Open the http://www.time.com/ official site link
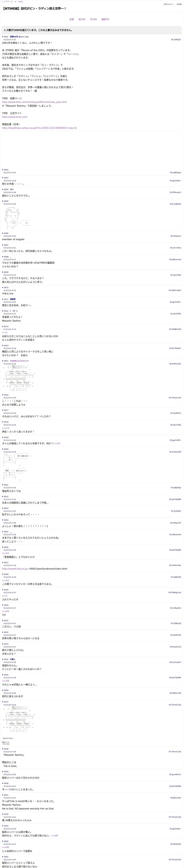The width and height of the screenshot is (186, 868). click(x=15, y=117)
